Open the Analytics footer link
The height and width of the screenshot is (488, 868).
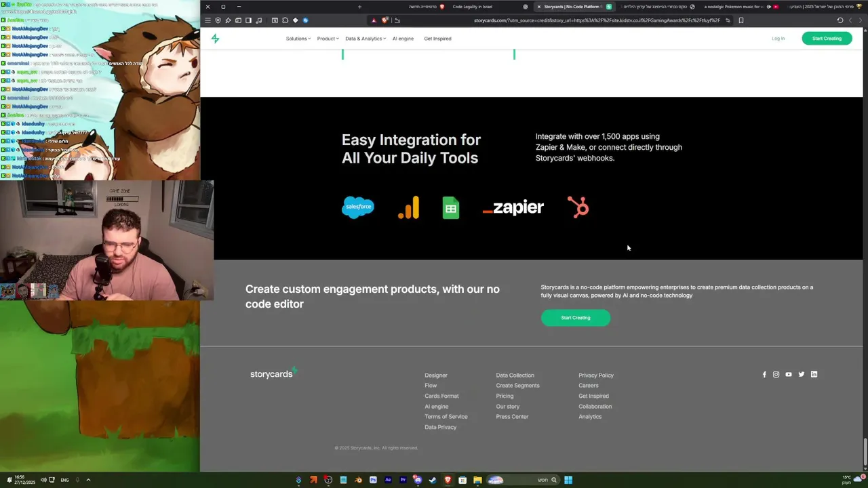tap(590, 417)
